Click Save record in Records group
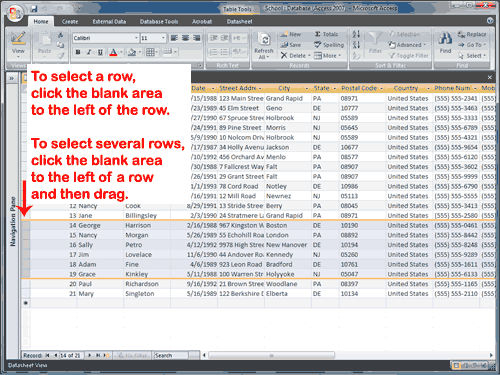The height and width of the screenshot is (375, 500). [x=291, y=45]
